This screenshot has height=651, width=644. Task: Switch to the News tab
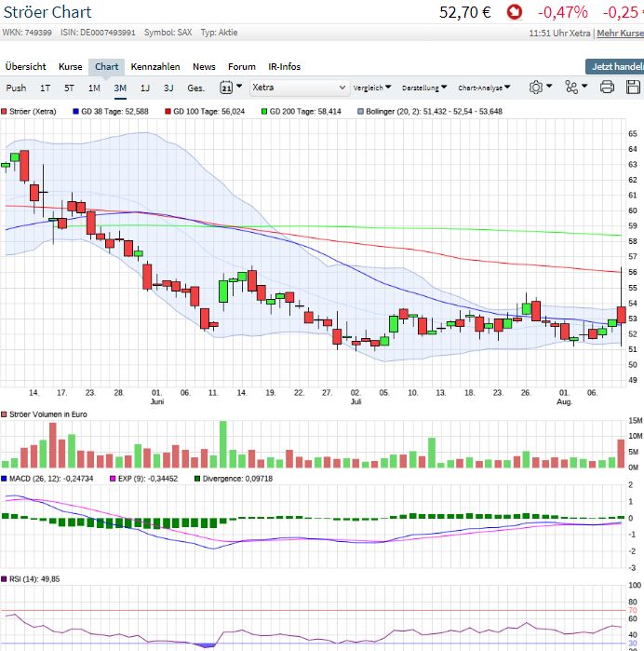pos(204,67)
